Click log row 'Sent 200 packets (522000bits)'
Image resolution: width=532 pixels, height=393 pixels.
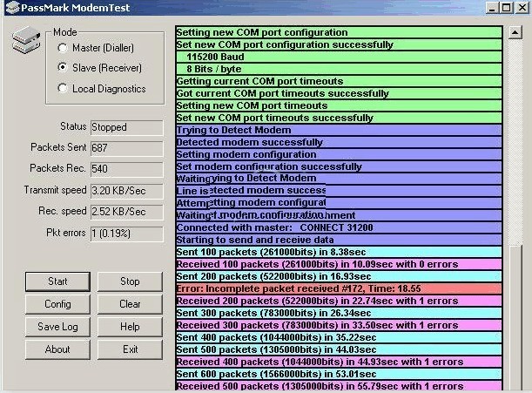339,277
